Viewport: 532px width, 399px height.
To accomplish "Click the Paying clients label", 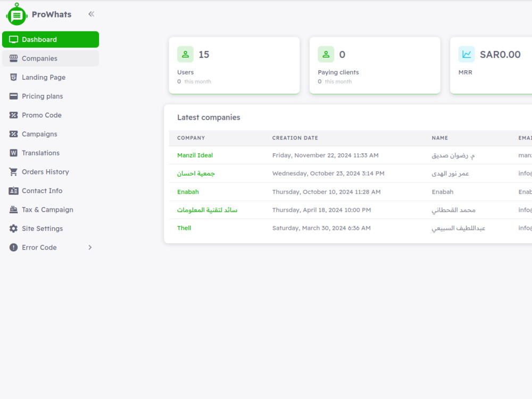I will point(338,72).
